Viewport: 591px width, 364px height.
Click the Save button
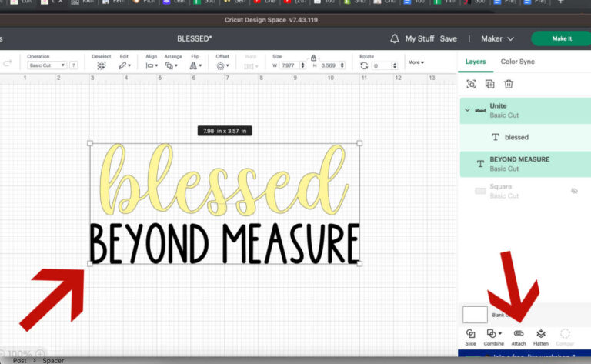click(448, 38)
